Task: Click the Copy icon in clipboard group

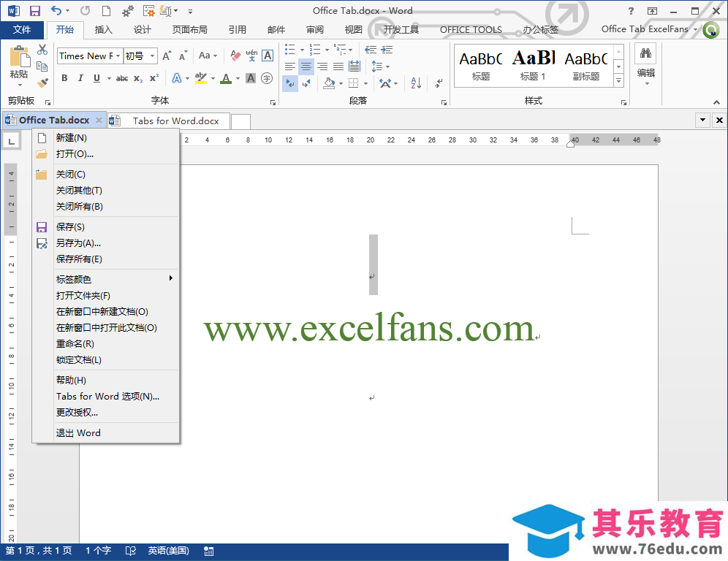Action: (x=42, y=66)
